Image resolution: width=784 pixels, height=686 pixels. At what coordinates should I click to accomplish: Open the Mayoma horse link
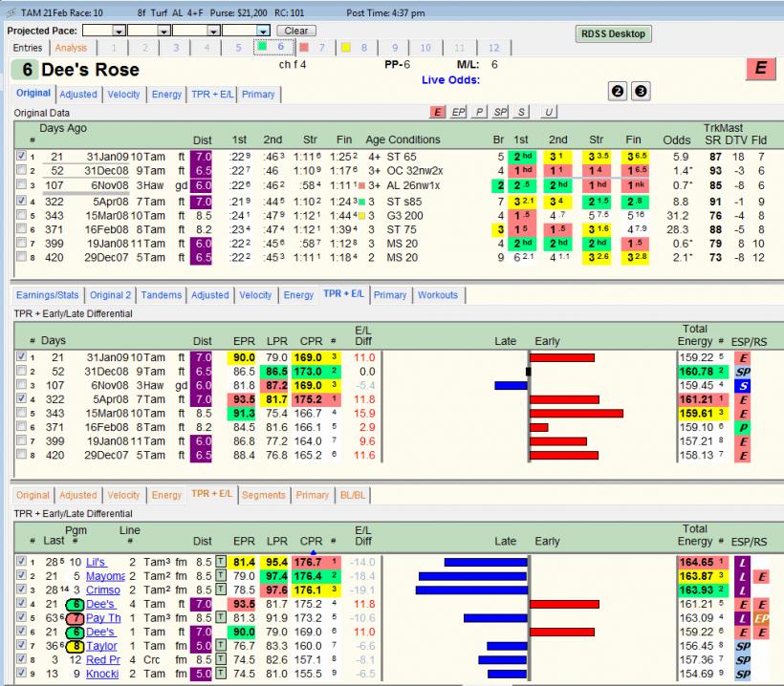[105, 576]
